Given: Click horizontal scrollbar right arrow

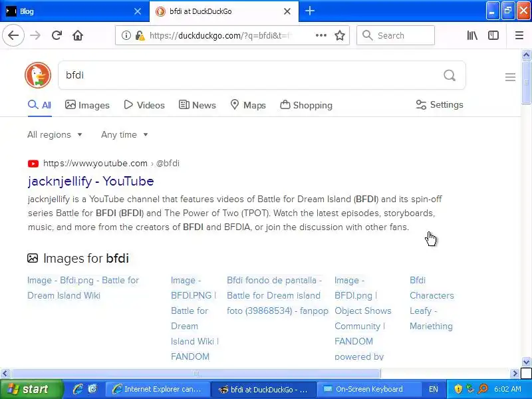Looking at the screenshot, I should tap(515, 374).
